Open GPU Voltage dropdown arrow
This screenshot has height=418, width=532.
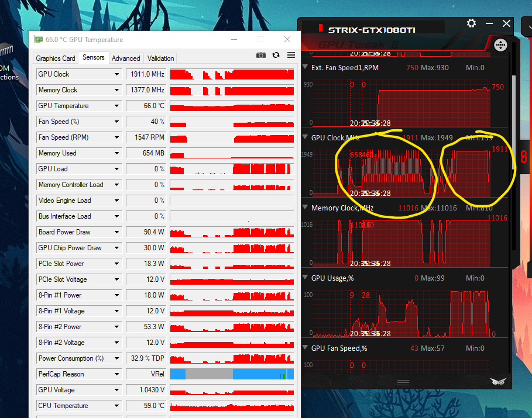click(x=116, y=390)
